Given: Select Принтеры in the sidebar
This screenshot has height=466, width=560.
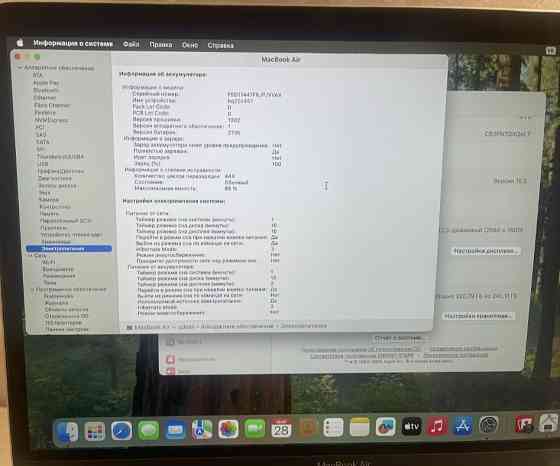Looking at the screenshot, I should 54,227.
